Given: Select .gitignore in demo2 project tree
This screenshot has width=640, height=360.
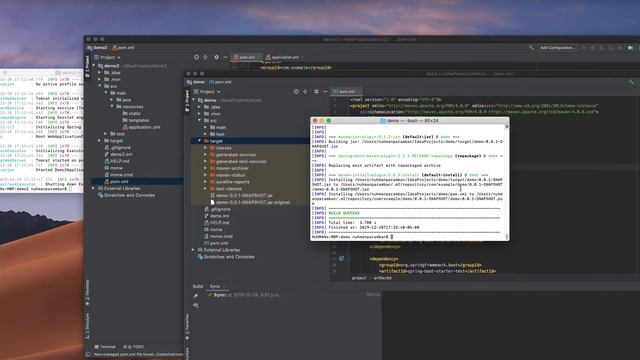Looking at the screenshot, I should pos(118,147).
